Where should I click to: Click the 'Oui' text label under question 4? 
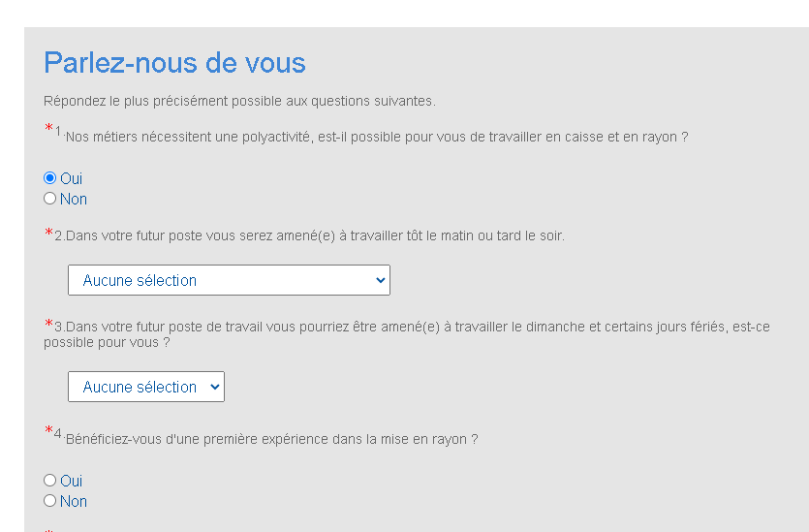pos(72,482)
